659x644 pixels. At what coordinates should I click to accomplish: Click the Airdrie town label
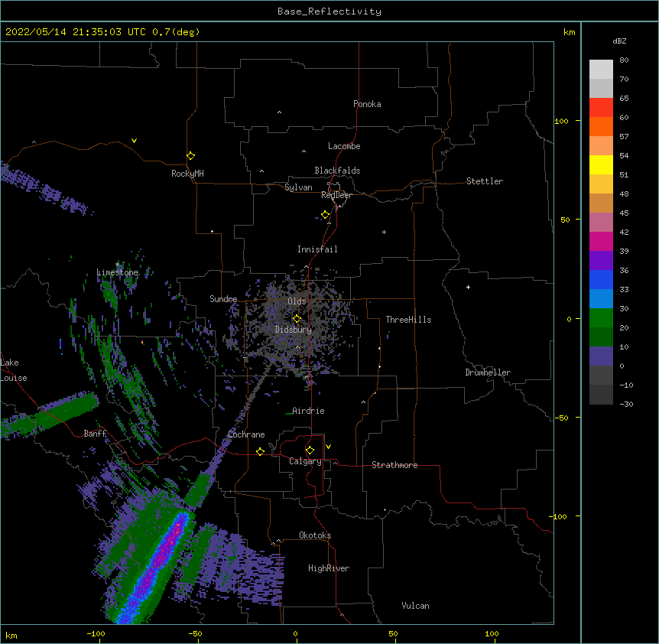(x=308, y=411)
